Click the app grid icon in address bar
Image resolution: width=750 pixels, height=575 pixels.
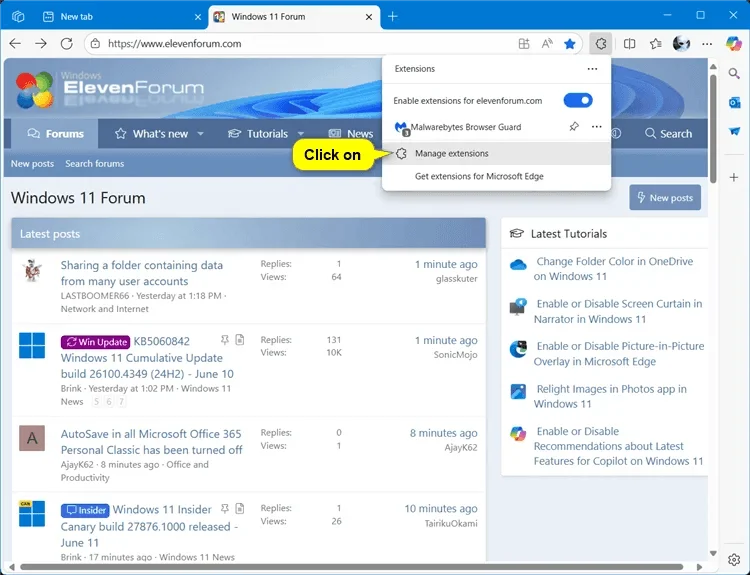524,44
